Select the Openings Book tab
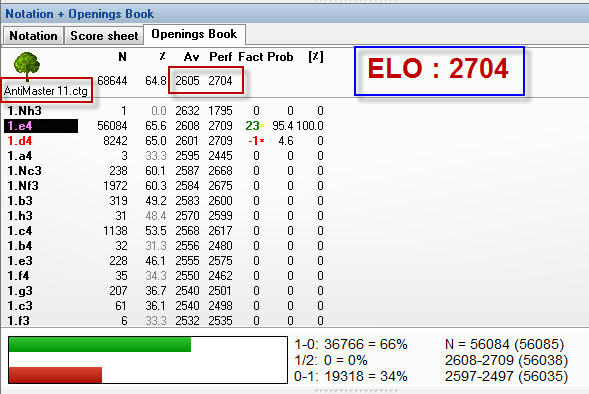This screenshot has width=589, height=394. 194,34
